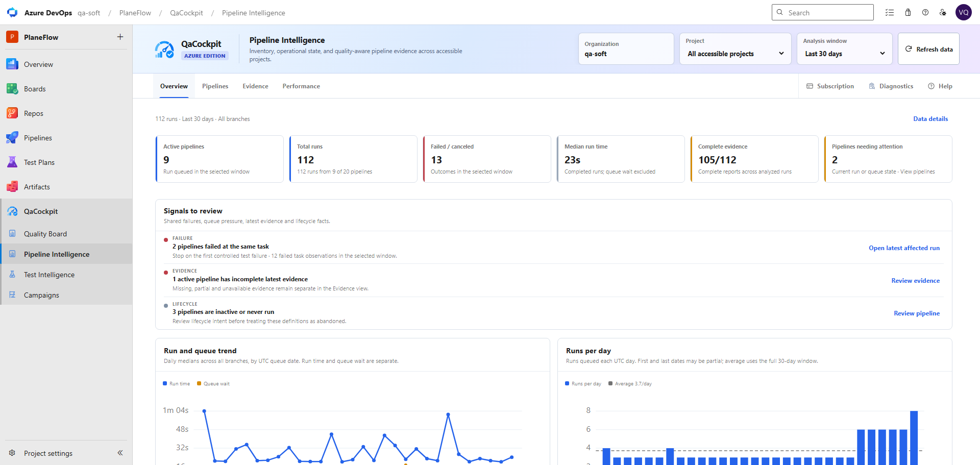Click the Failed / canceled card

click(x=487, y=159)
